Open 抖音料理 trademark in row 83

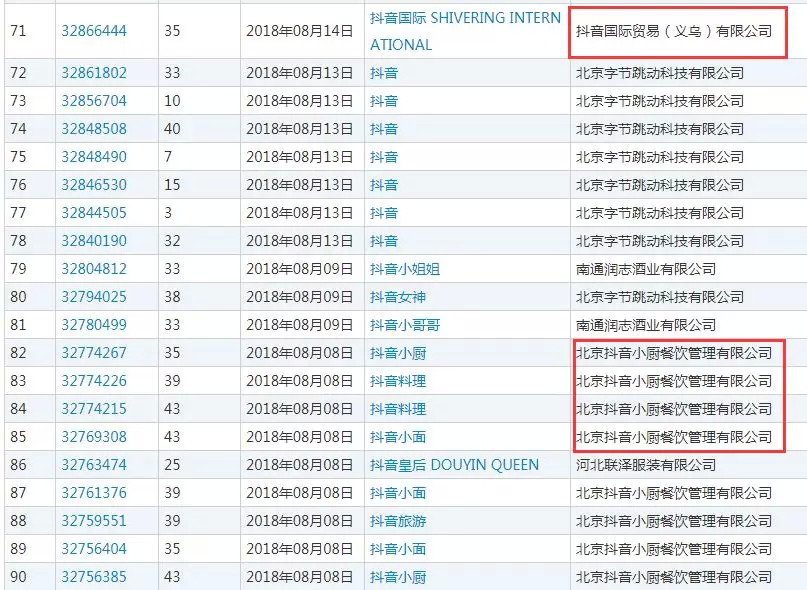coord(398,381)
